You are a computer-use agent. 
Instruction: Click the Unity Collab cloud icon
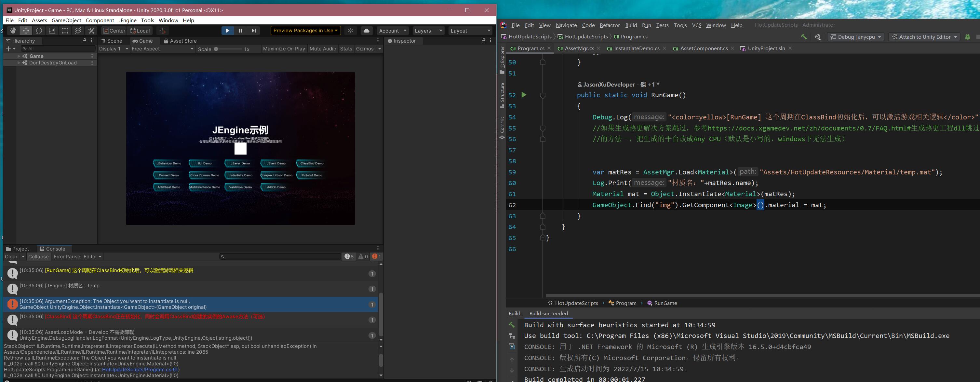[x=366, y=31]
